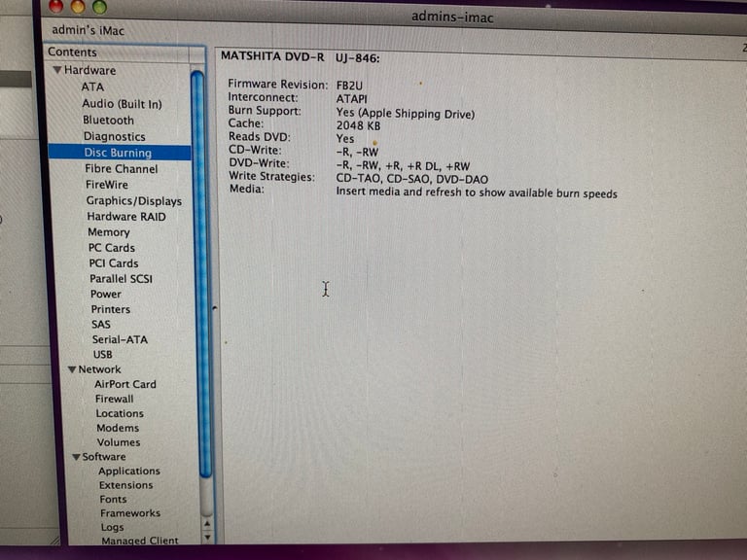Select PC Cards item
The image size is (747, 560).
(x=112, y=248)
